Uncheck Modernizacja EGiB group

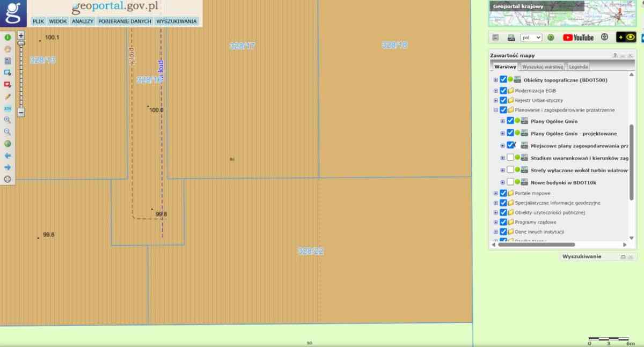click(x=503, y=90)
